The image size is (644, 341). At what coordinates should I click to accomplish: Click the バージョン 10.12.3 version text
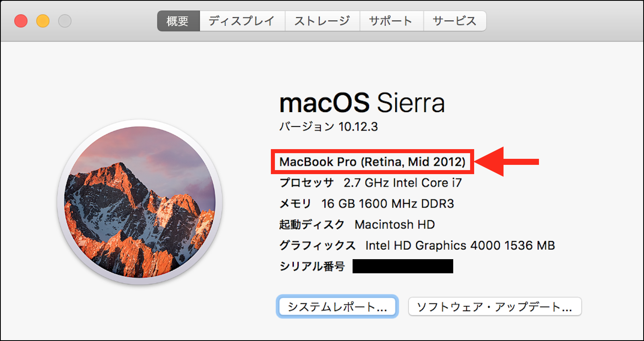328,127
